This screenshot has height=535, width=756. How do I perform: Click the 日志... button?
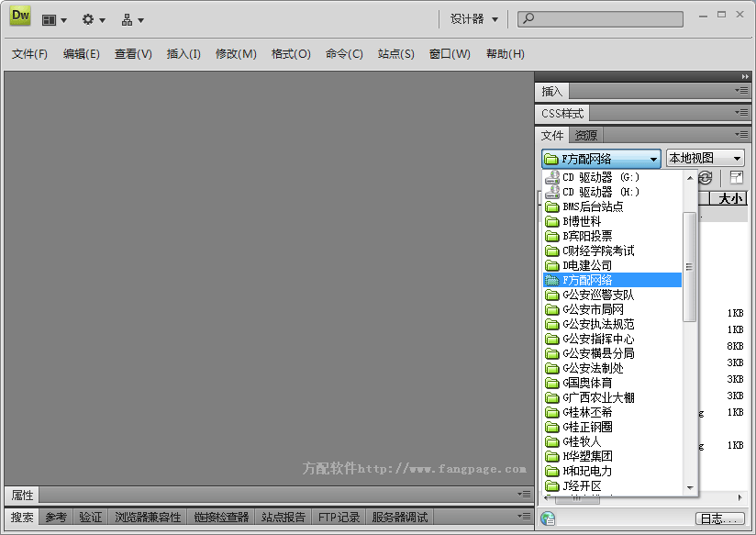pos(722,518)
